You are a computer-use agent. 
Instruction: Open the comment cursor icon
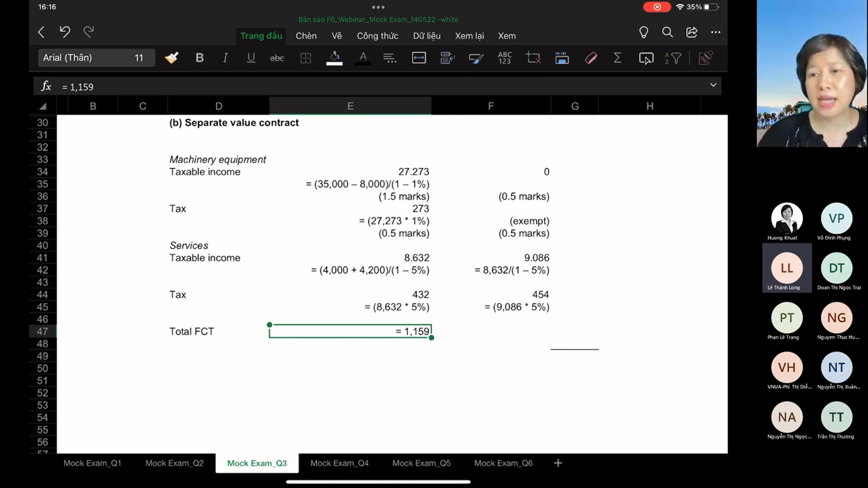[x=646, y=58]
